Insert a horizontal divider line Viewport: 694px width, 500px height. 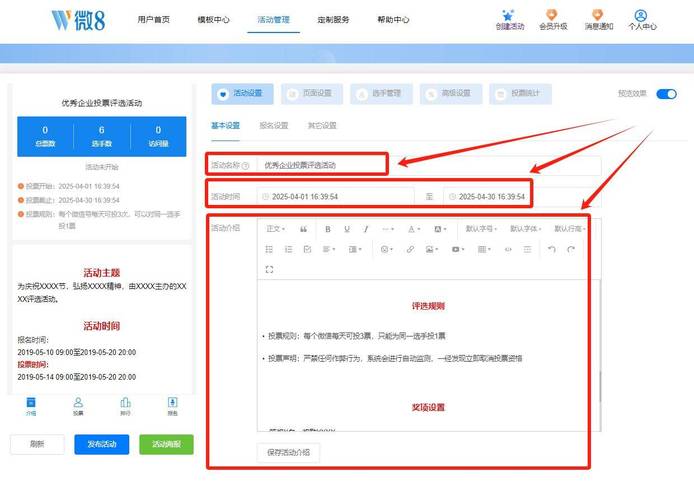pos(528,250)
